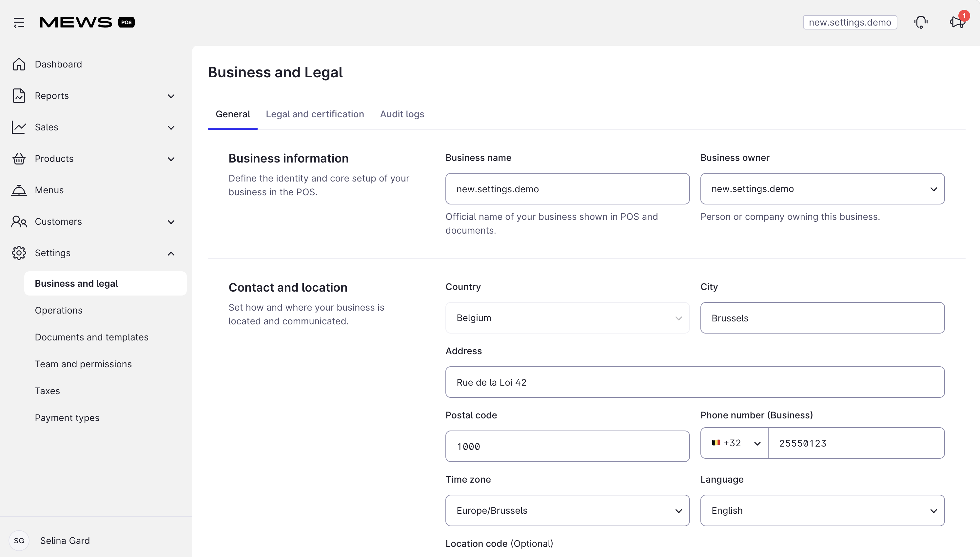
Task: Click the Address field Rue de la Loi 42
Action: [695, 382]
